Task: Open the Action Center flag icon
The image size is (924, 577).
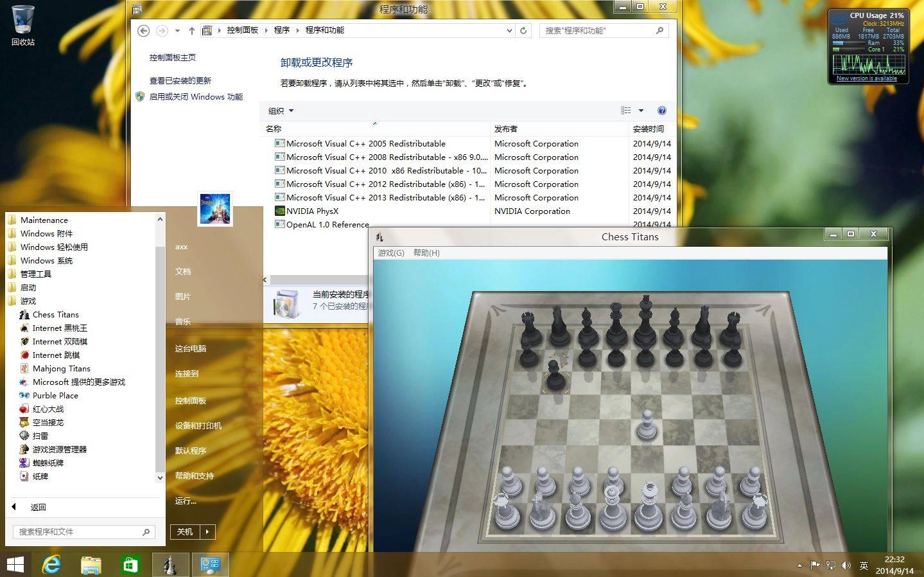Action: 815,565
